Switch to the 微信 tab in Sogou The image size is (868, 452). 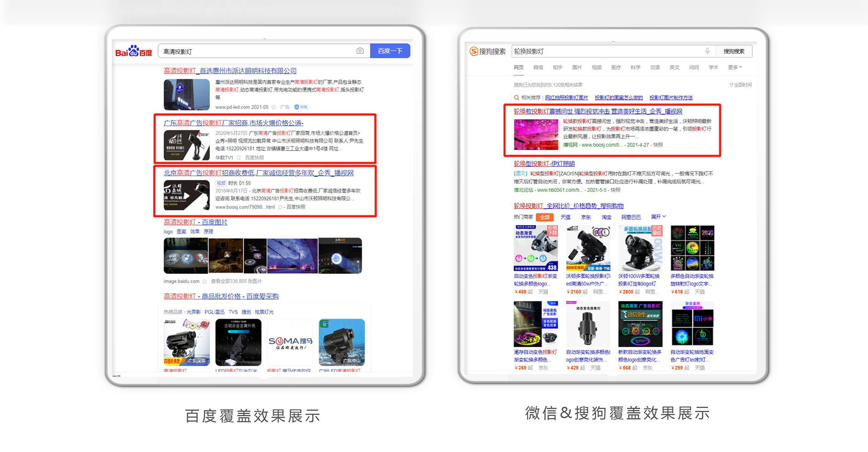[x=538, y=67]
